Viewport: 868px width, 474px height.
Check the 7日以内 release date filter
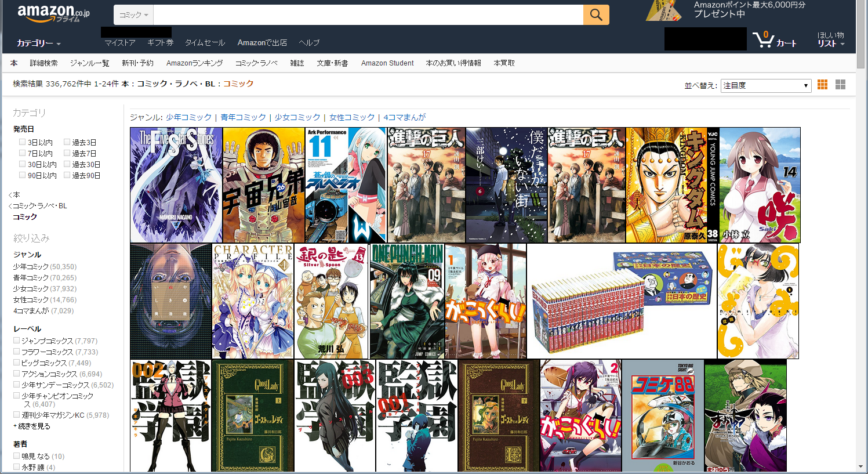[22, 153]
